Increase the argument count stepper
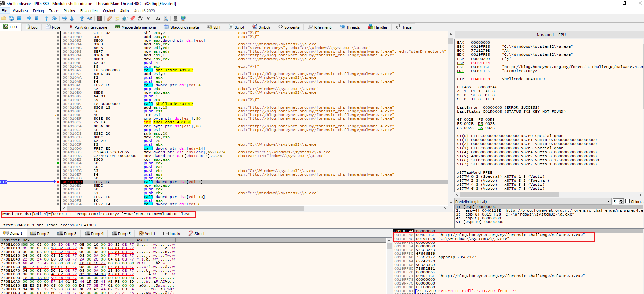The width and height of the screenshot is (644, 294). tap(621, 200)
